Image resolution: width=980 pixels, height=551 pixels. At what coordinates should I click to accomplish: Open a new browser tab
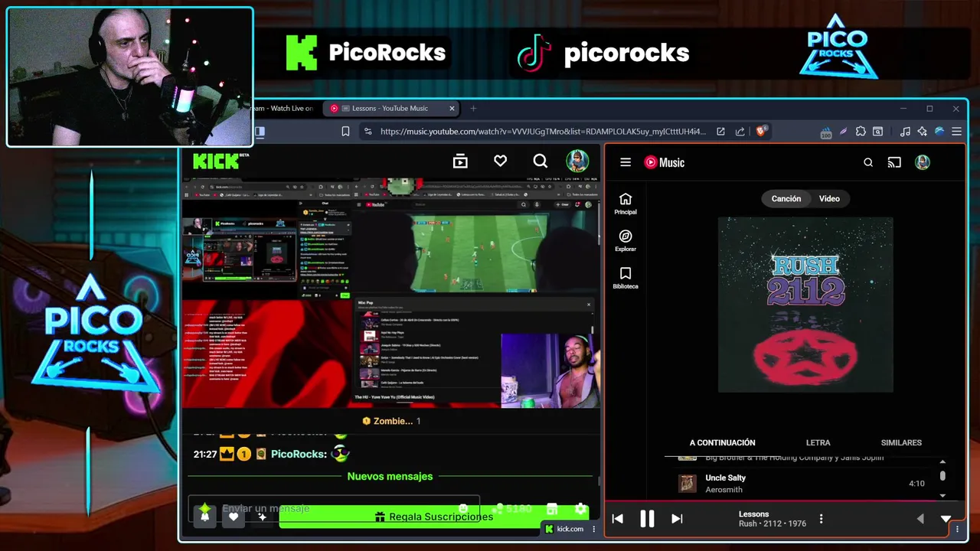point(473,109)
